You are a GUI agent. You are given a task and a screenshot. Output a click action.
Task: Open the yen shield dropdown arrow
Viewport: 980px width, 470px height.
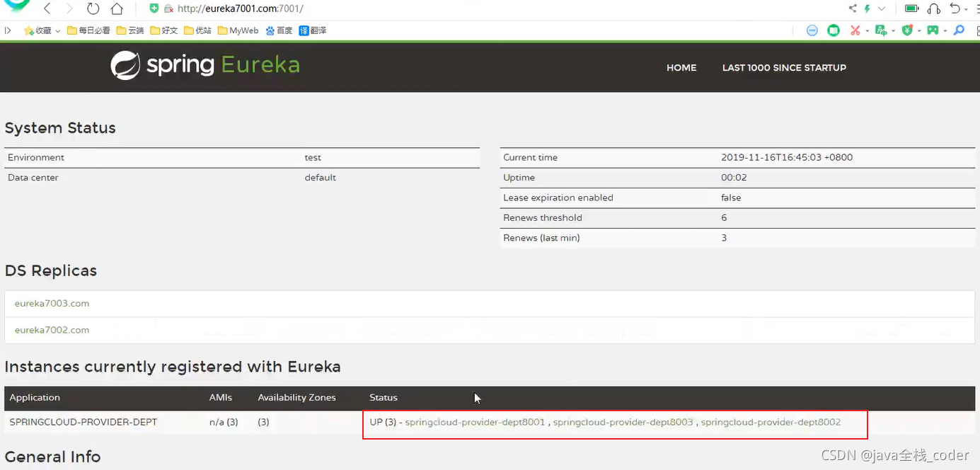pyautogui.click(x=919, y=31)
